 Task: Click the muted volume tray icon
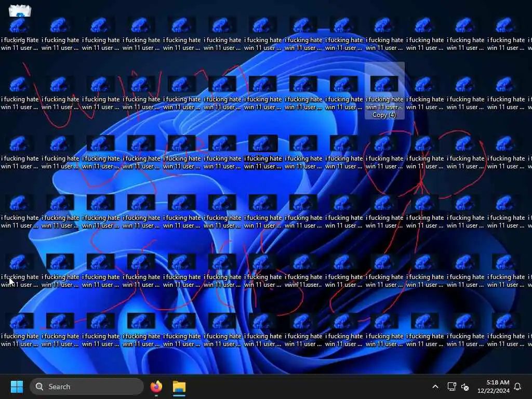[465, 387]
